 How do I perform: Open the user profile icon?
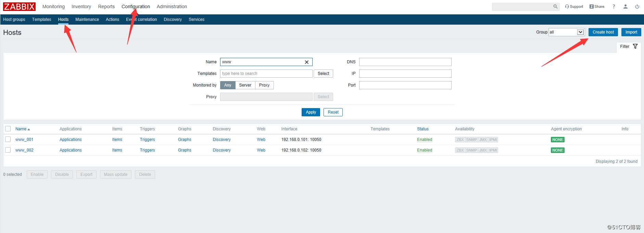point(626,7)
